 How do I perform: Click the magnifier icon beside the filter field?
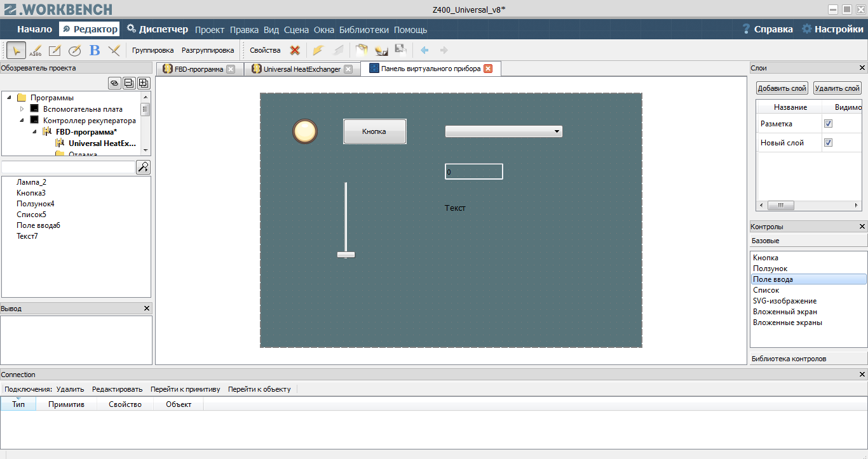pos(144,167)
